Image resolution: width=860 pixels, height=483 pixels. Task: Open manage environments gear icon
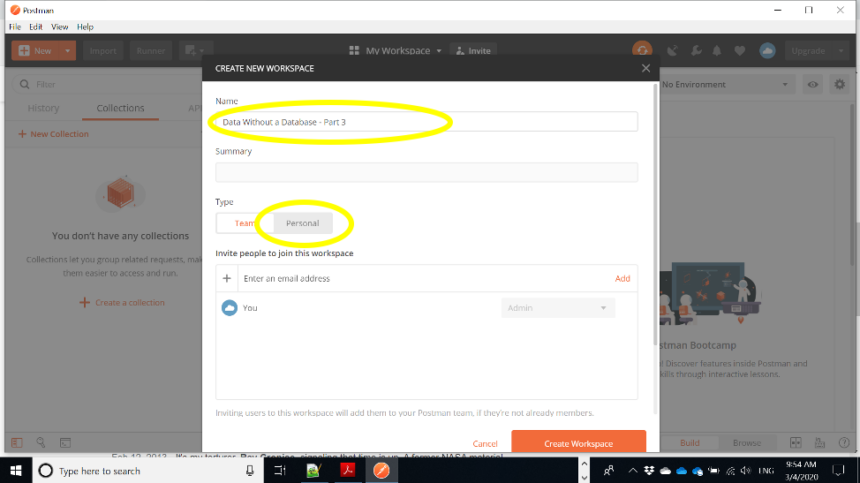point(840,84)
